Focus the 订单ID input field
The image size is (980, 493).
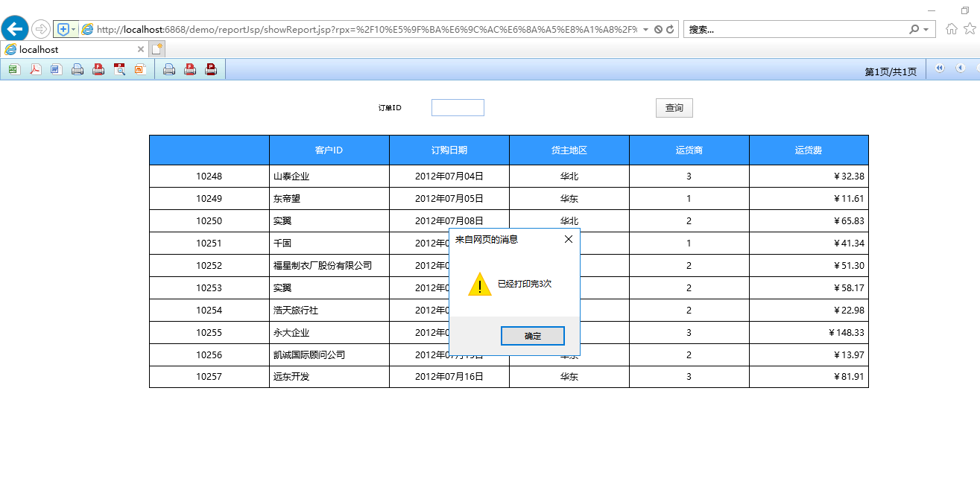click(458, 108)
